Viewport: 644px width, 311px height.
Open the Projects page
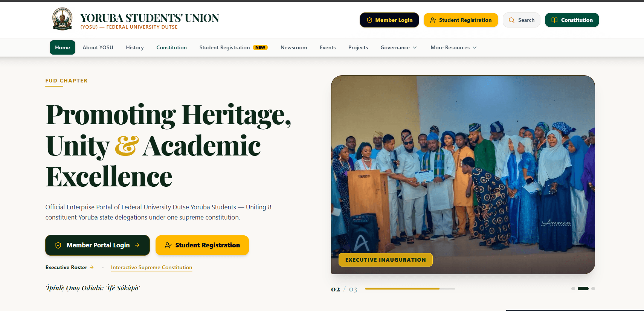(x=358, y=47)
